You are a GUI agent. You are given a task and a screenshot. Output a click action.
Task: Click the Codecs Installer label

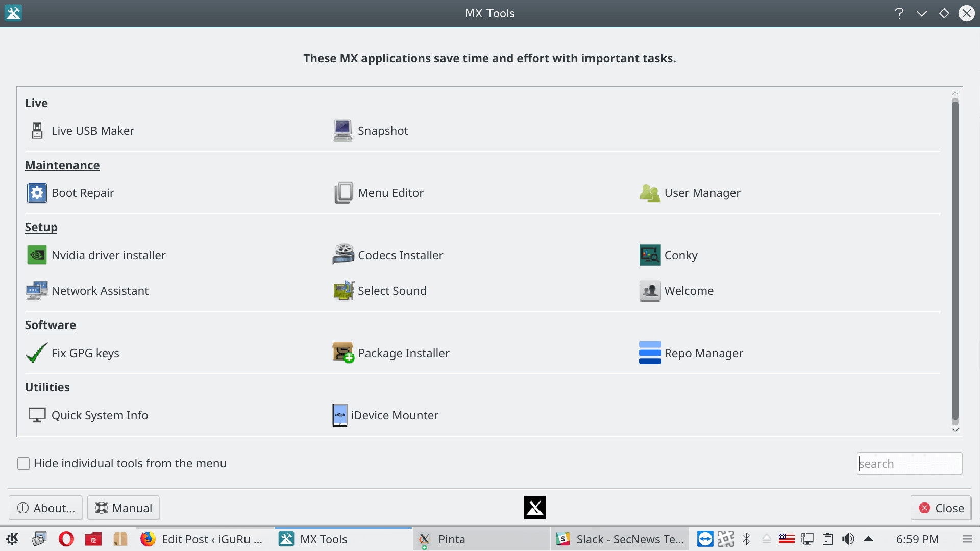pos(400,255)
